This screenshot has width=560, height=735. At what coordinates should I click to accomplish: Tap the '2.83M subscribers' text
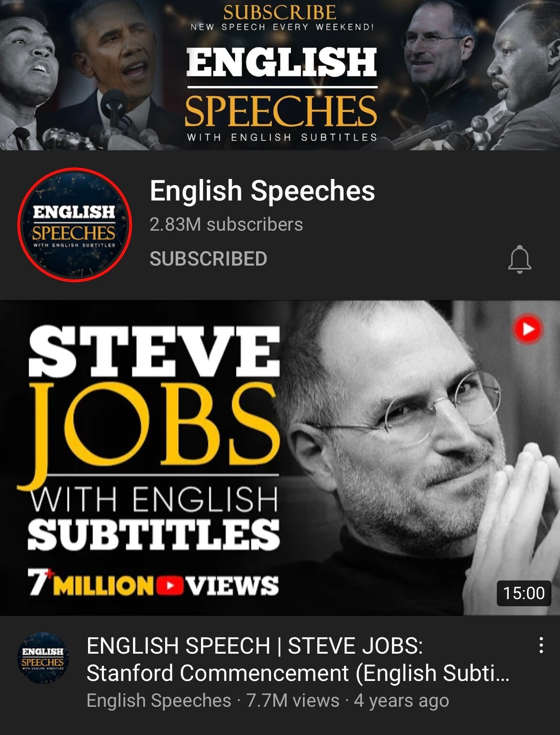226,224
